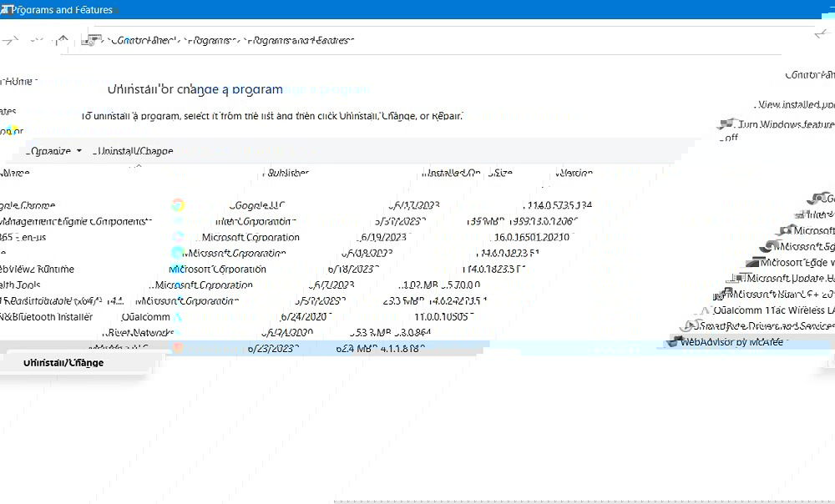This screenshot has width=835, height=504.
Task: Click the Up arrow beside the address bar
Action: (x=63, y=40)
